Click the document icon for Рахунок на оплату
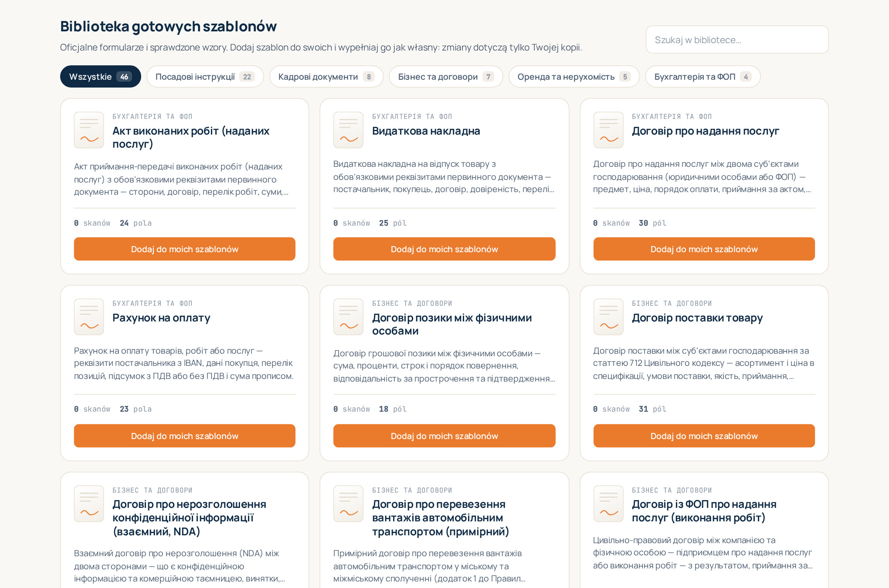 pos(89,317)
